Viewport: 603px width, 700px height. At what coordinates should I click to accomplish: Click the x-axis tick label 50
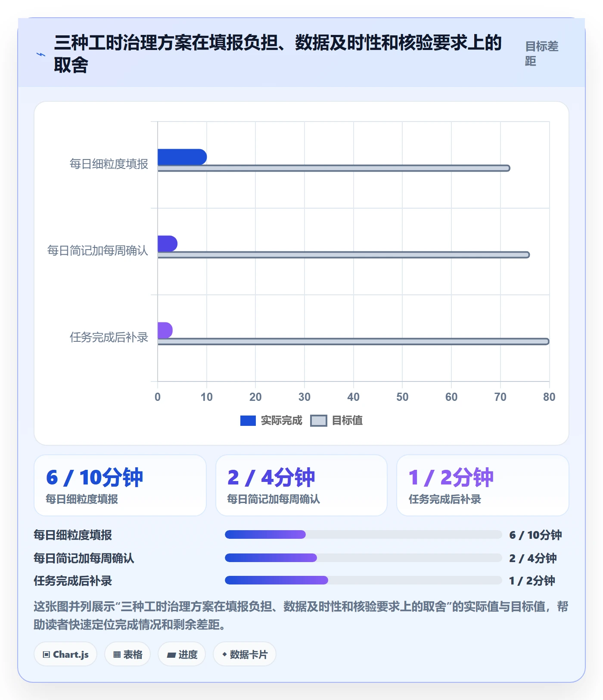coord(402,397)
